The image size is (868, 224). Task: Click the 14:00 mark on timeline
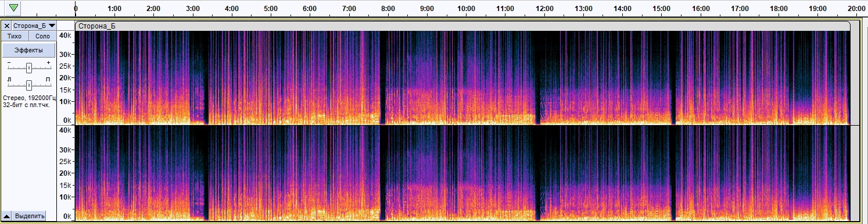[x=623, y=9]
